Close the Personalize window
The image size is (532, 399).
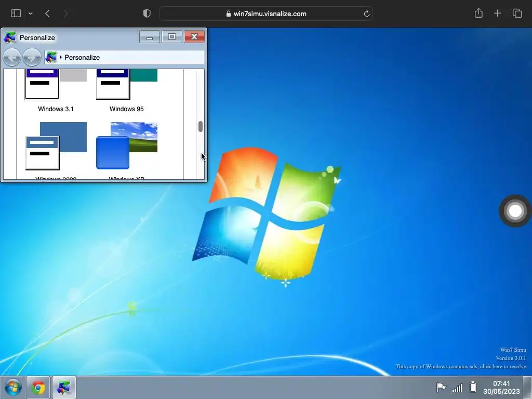[194, 37]
